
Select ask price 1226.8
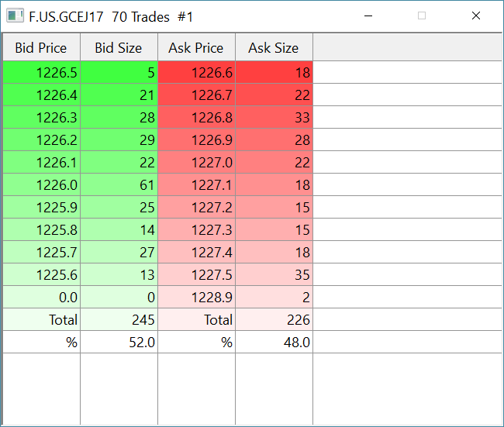point(196,117)
